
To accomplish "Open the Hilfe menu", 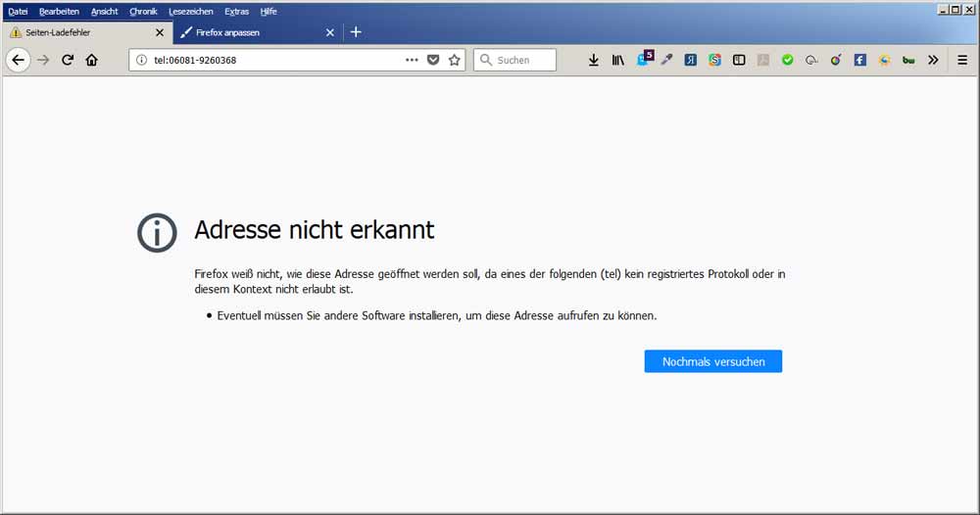I will 269,11.
